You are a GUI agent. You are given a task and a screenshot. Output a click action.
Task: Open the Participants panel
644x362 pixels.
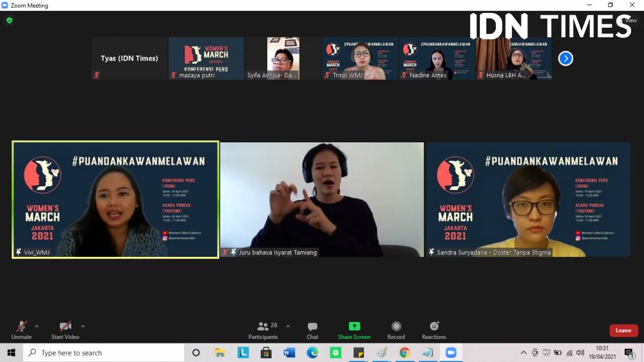pos(263,330)
